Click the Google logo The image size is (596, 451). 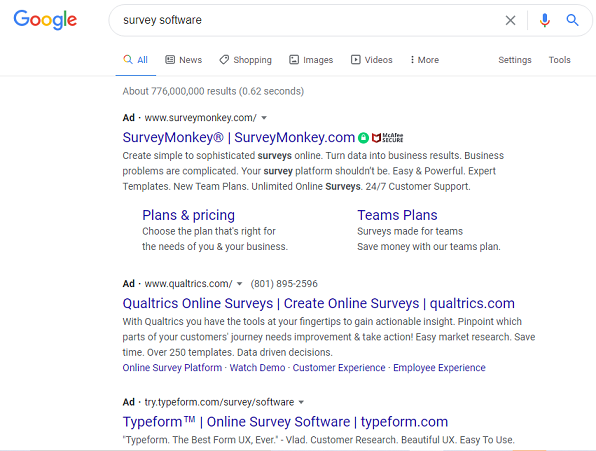[45, 20]
